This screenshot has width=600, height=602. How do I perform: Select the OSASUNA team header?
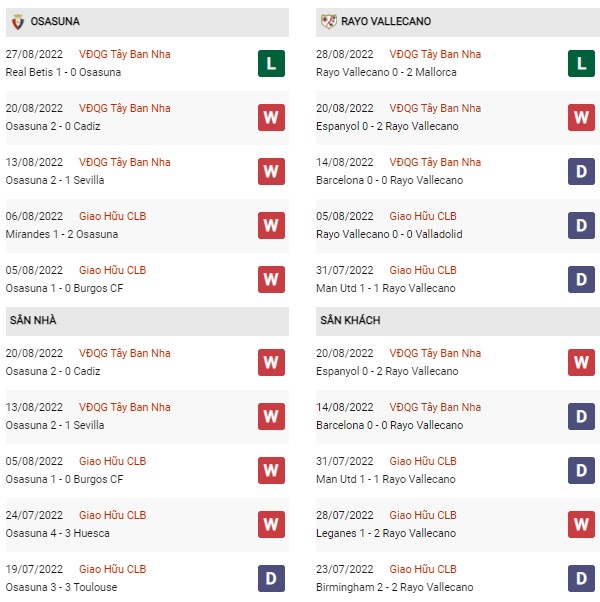(56, 21)
